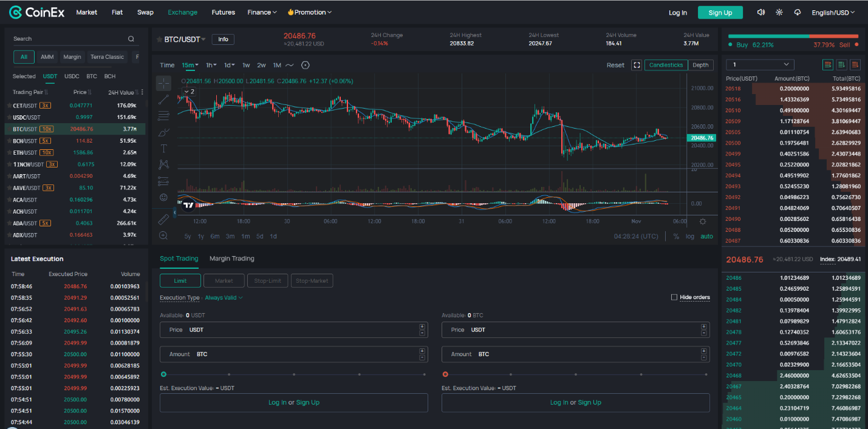The image size is (868, 429).
Task: Open the order book depth precision dropdown
Action: 760,65
